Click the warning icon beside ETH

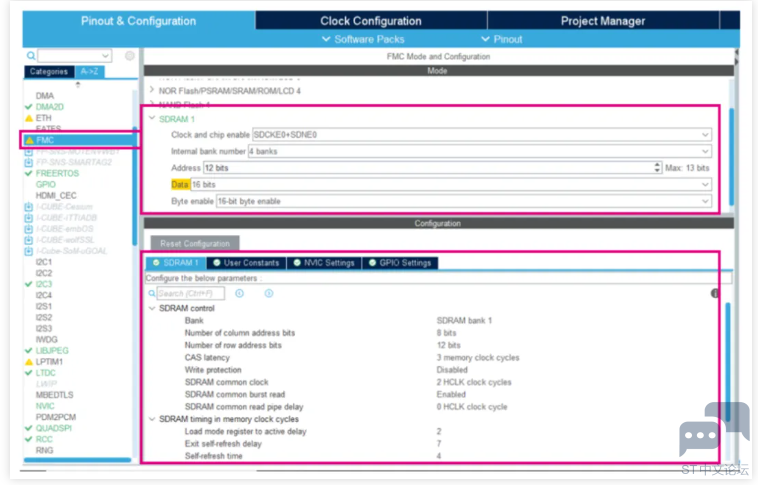tap(29, 118)
